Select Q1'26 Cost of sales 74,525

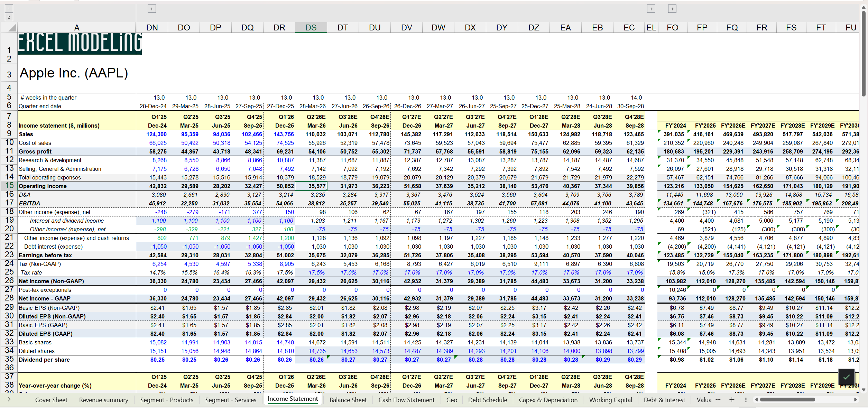(279, 143)
